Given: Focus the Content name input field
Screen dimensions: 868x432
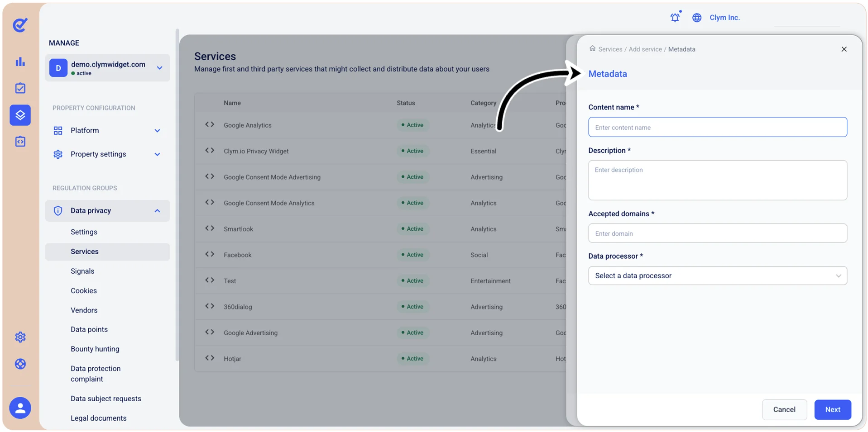Looking at the screenshot, I should [717, 127].
